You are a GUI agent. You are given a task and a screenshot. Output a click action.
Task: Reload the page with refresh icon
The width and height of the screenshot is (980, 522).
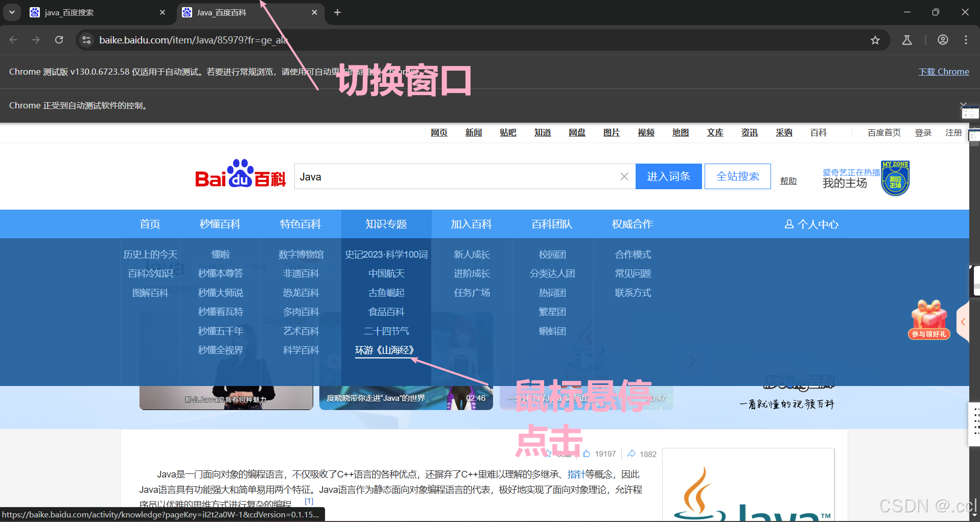[59, 40]
